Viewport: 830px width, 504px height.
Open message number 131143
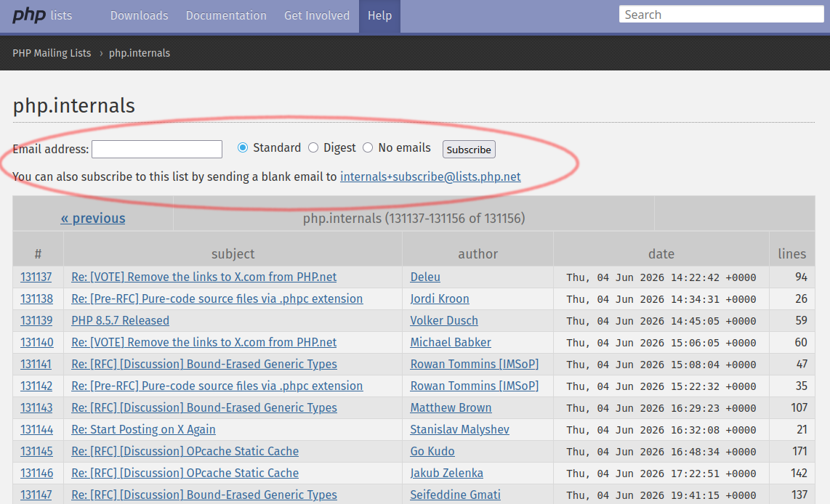36,407
